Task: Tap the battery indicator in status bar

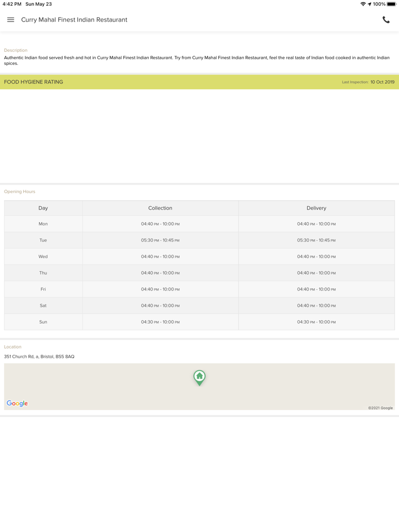Action: point(392,4)
